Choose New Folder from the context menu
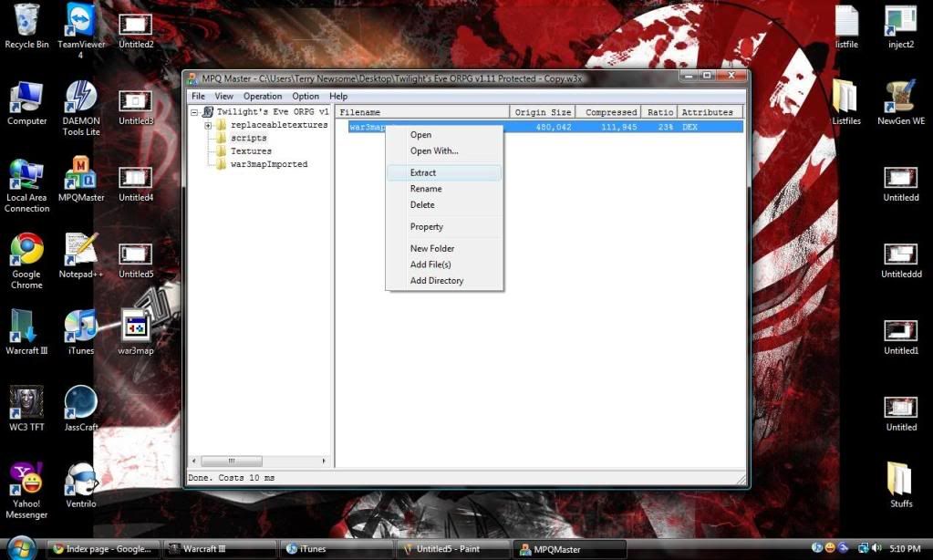 pyautogui.click(x=444, y=249)
